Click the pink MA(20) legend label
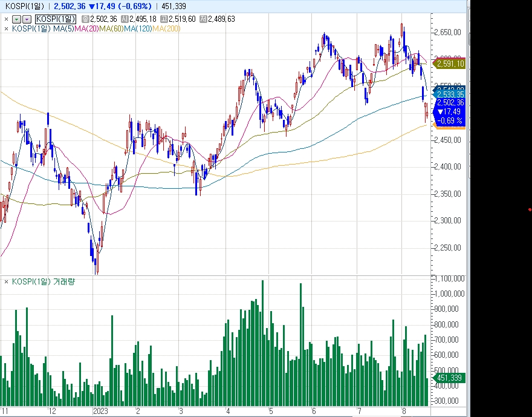 [86, 29]
